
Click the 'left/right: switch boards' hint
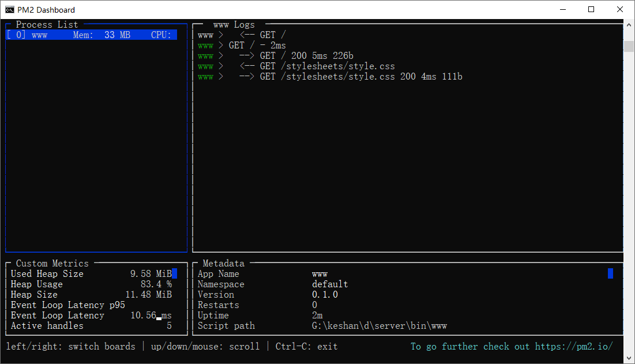pos(70,346)
